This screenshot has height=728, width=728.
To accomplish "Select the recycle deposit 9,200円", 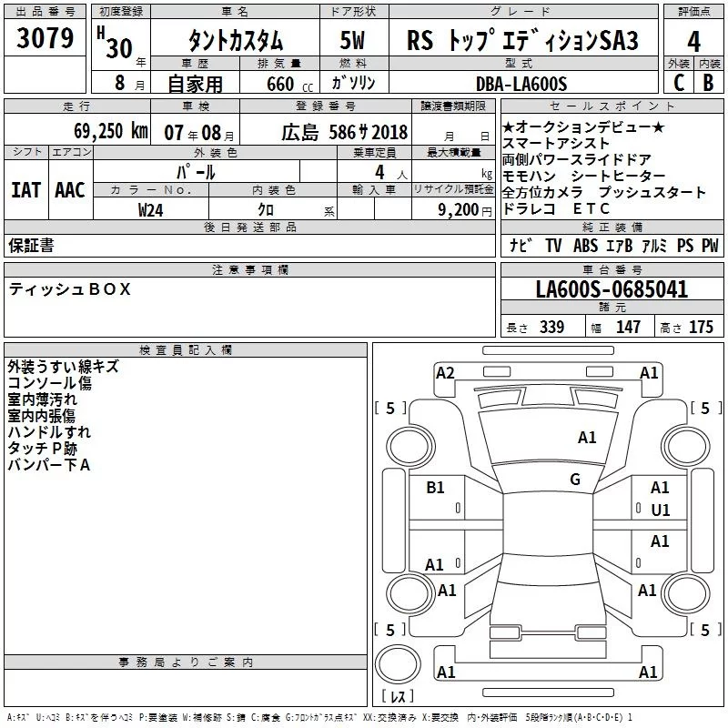I will pos(465,210).
